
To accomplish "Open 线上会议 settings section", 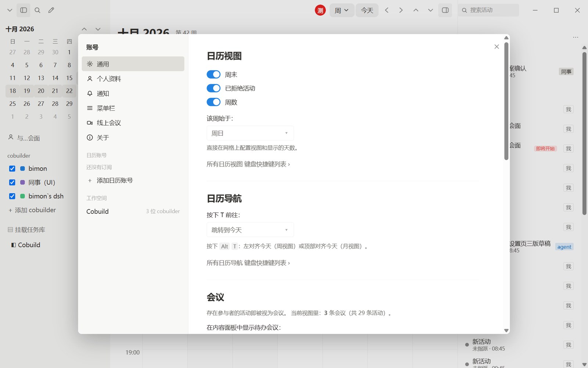I will (x=133, y=123).
